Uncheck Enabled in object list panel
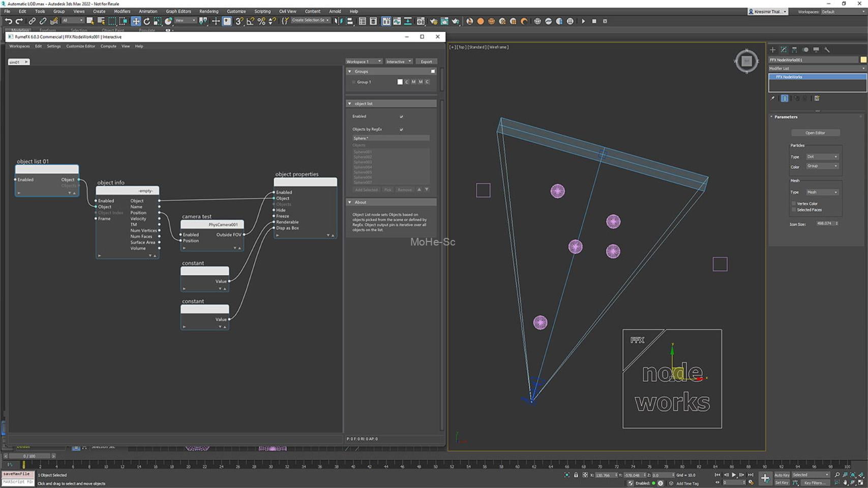Image resolution: width=868 pixels, height=488 pixels. pyautogui.click(x=401, y=116)
